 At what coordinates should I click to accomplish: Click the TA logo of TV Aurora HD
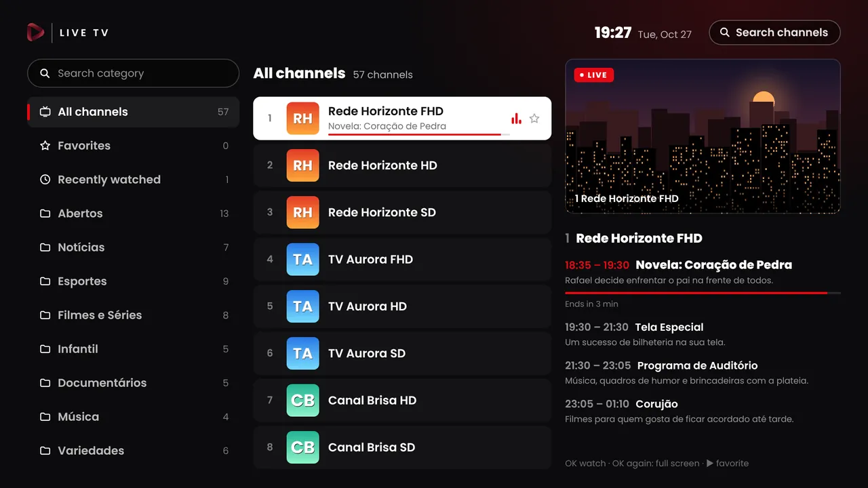click(x=302, y=306)
